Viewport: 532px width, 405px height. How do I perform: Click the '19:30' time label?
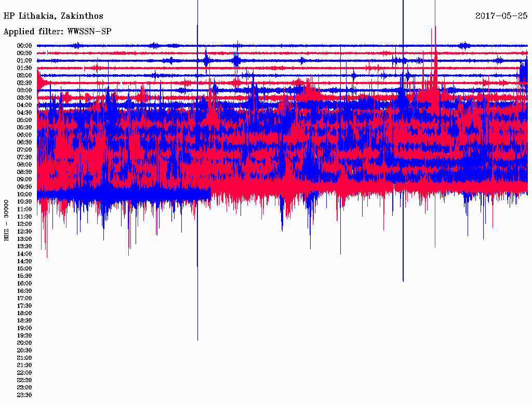[24, 335]
